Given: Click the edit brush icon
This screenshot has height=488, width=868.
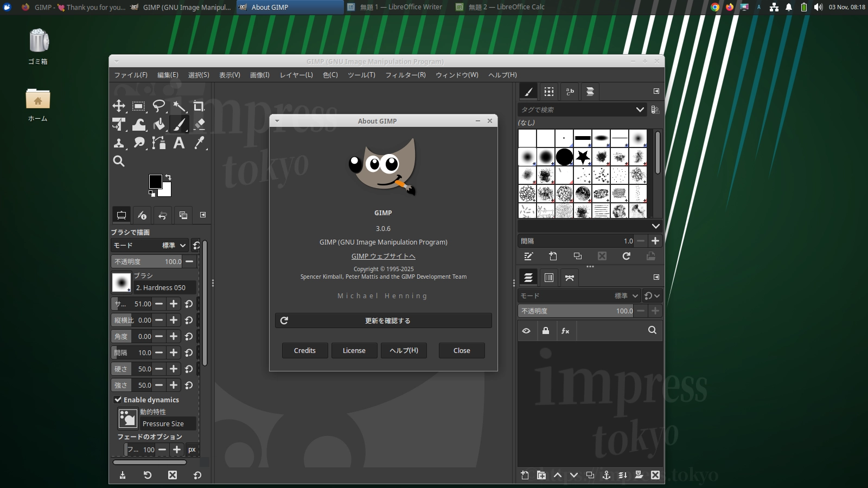Looking at the screenshot, I should 528,256.
